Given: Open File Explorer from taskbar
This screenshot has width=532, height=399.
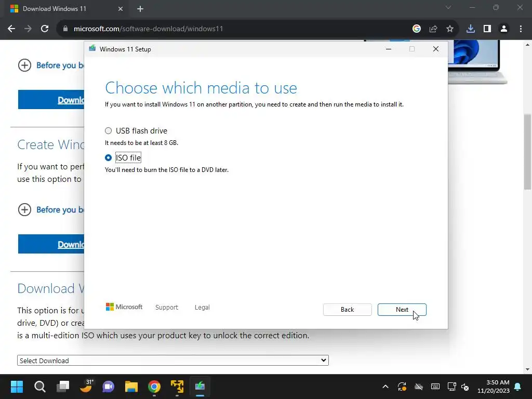Looking at the screenshot, I should point(131,387).
